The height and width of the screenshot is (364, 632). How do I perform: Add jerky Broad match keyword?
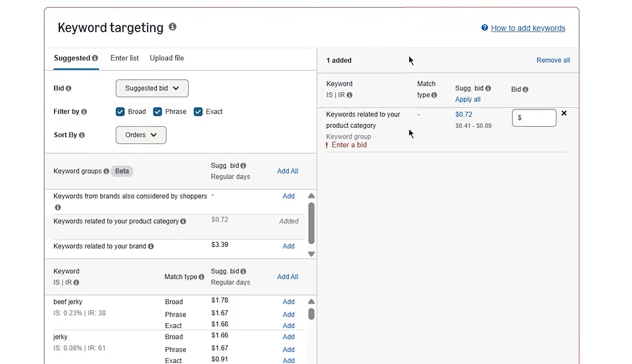pos(289,337)
